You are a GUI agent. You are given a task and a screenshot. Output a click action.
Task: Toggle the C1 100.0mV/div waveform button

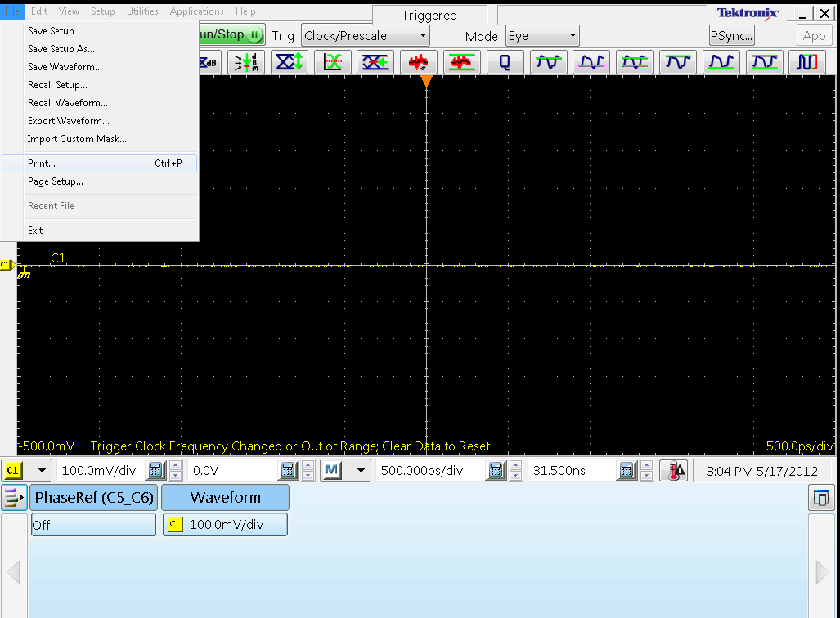click(225, 524)
